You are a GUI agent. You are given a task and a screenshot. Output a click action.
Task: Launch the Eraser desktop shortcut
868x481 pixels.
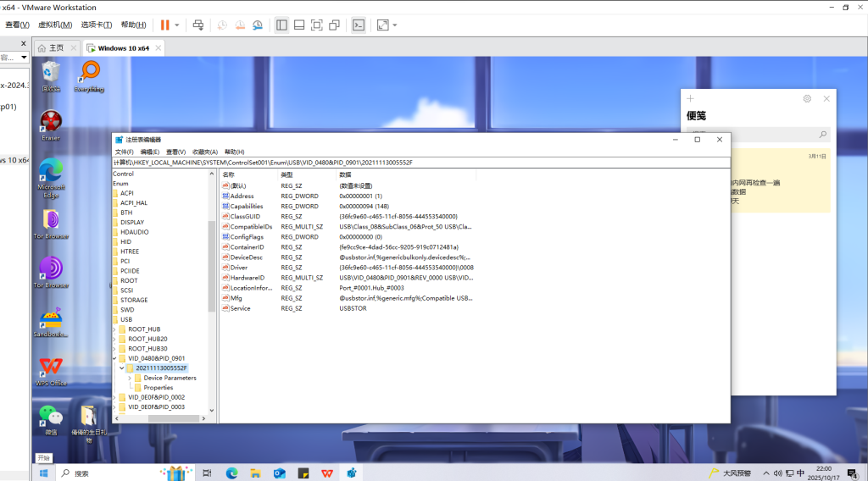point(51,124)
